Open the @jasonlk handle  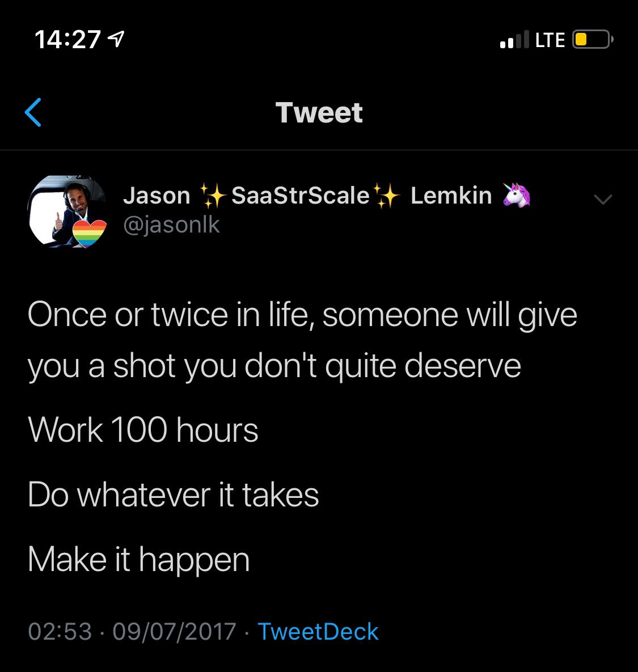pos(171,225)
